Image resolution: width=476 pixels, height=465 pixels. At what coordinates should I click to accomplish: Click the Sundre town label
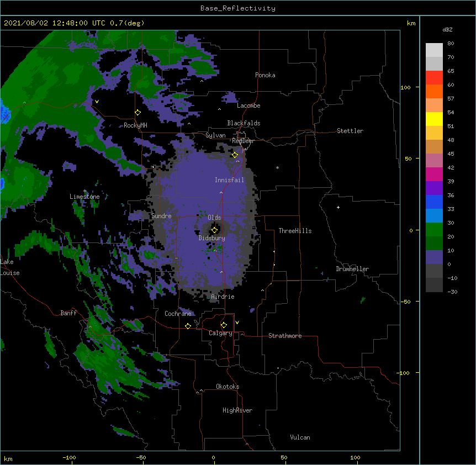(161, 216)
